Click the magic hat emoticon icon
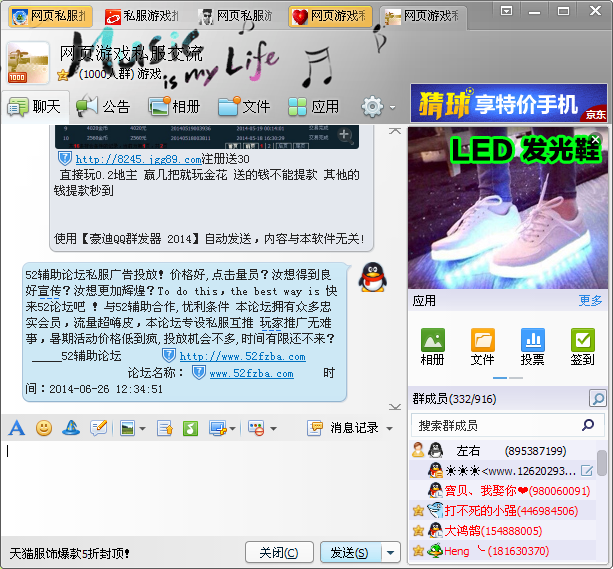The image size is (613, 569). [x=71, y=428]
